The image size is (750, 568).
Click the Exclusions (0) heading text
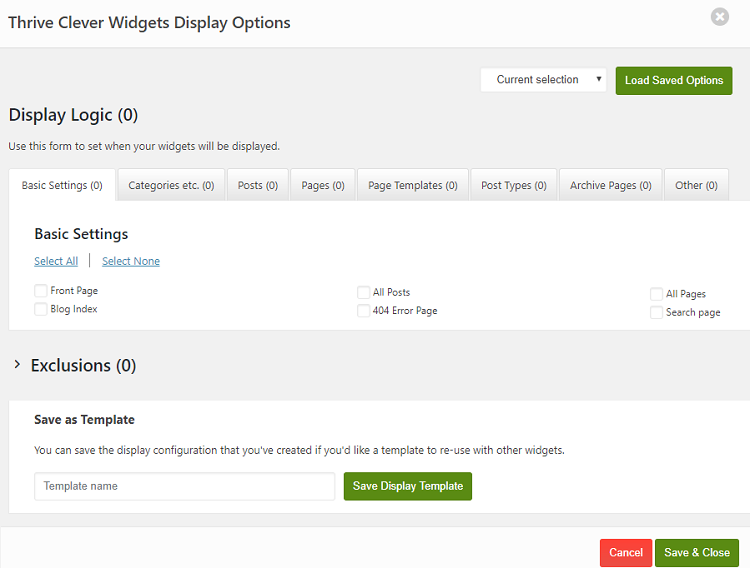tap(84, 366)
